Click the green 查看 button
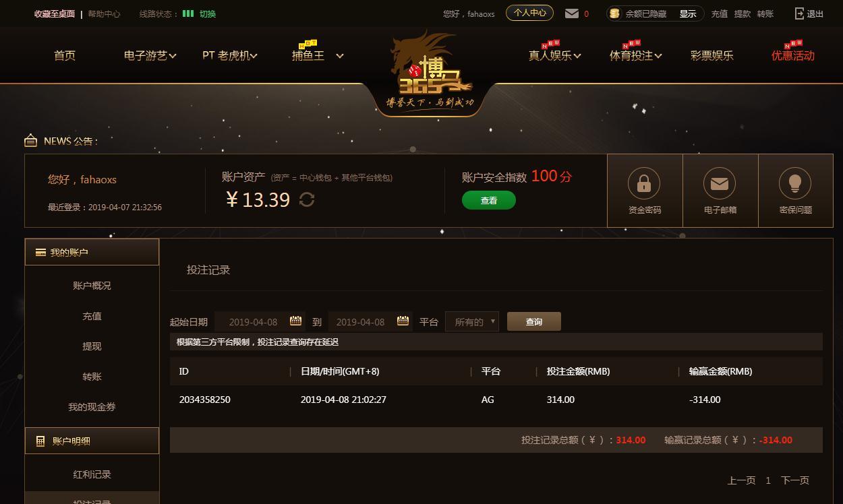This screenshot has height=504, width=843. [x=489, y=200]
